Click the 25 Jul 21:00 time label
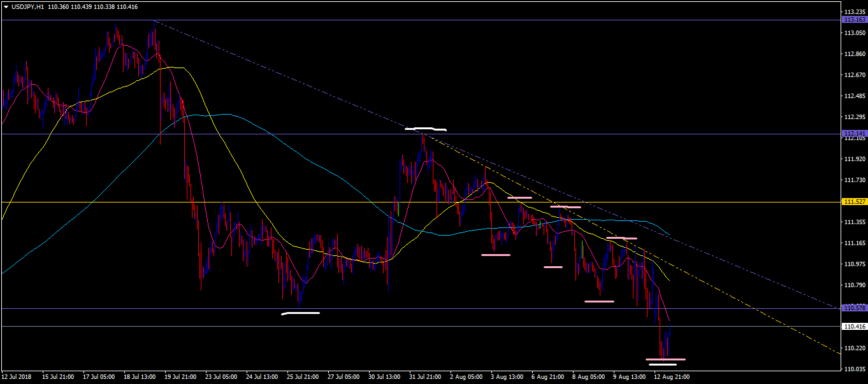 pos(302,377)
